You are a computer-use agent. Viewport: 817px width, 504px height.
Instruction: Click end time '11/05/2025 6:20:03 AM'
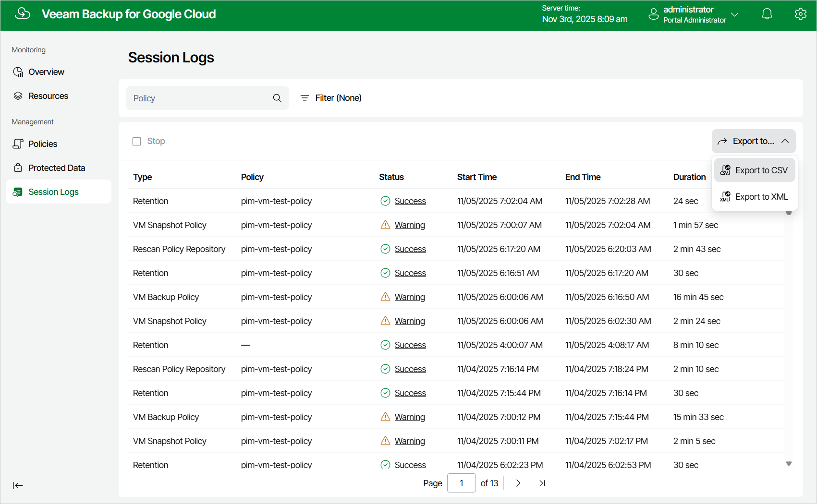point(608,249)
